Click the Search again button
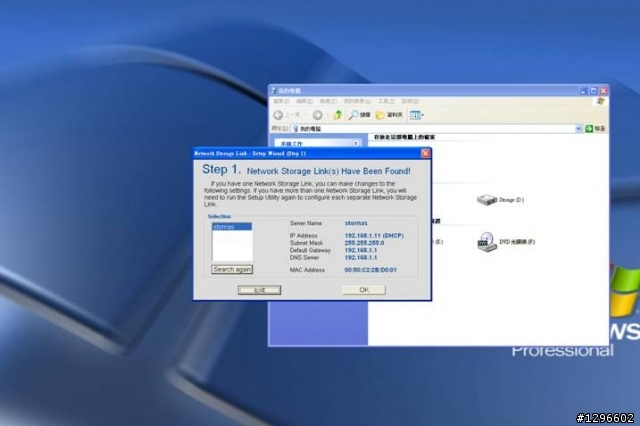 [x=232, y=269]
